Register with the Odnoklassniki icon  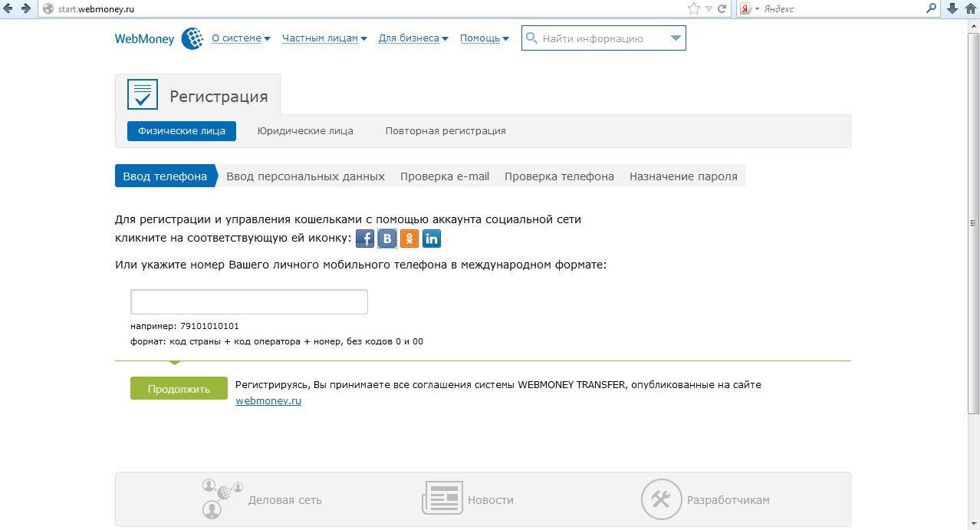tap(409, 239)
